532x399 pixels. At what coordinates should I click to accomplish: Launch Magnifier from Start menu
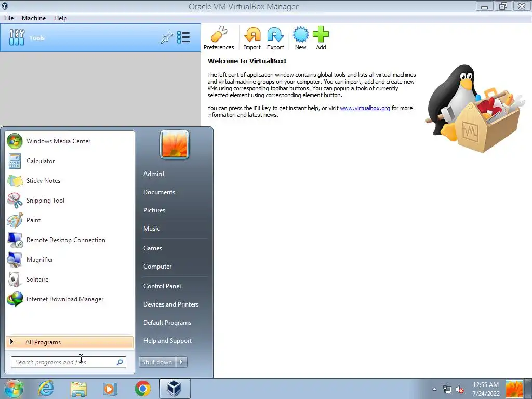70,260
